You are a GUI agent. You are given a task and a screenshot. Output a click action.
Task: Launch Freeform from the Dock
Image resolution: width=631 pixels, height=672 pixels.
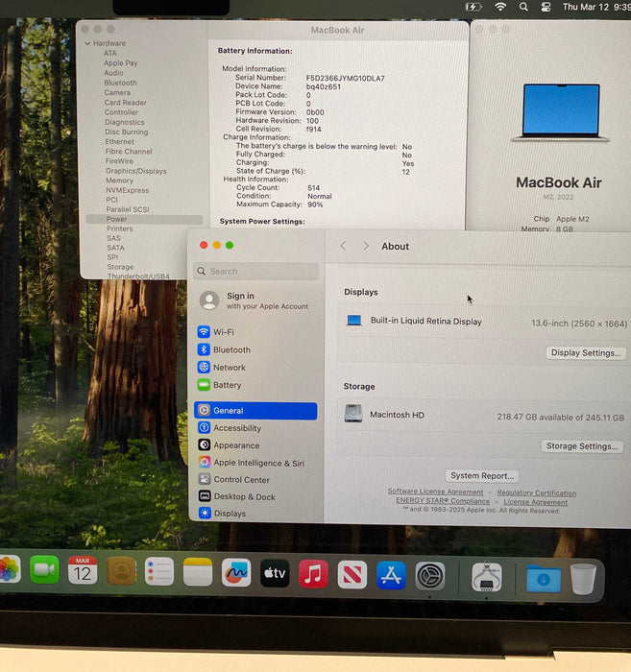coord(236,572)
